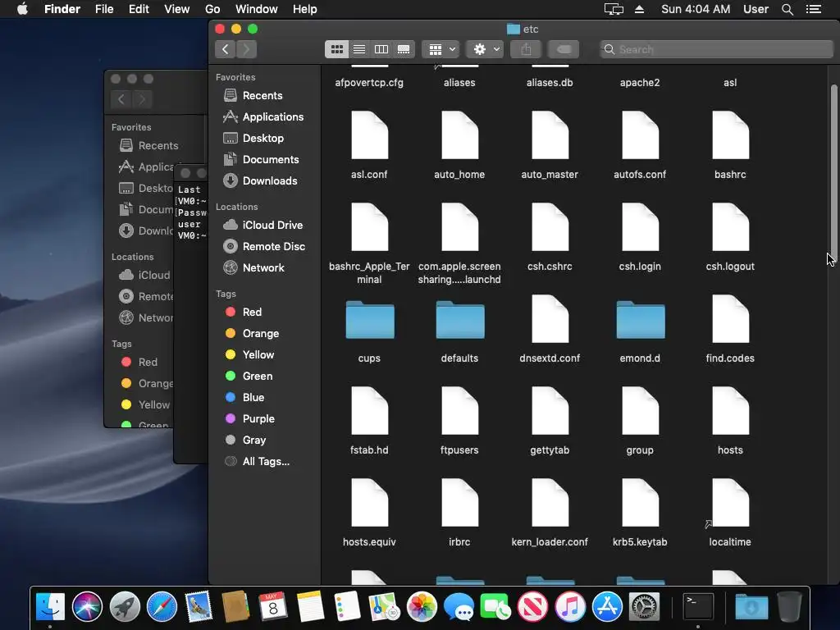Switch to column view in the etc window toolbar
840x630 pixels.
click(381, 49)
